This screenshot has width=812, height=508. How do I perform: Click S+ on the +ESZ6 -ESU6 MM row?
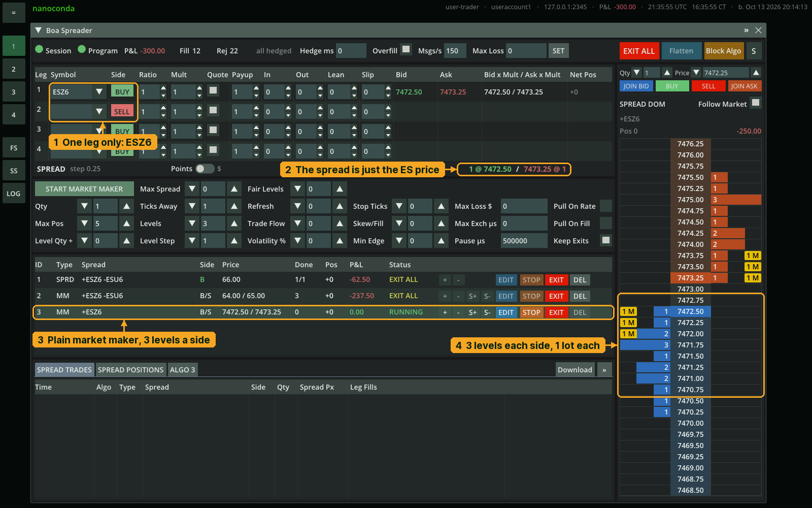(472, 296)
